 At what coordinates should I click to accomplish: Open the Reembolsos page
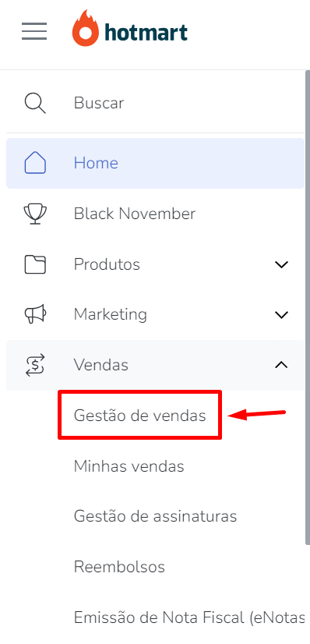pos(119,567)
